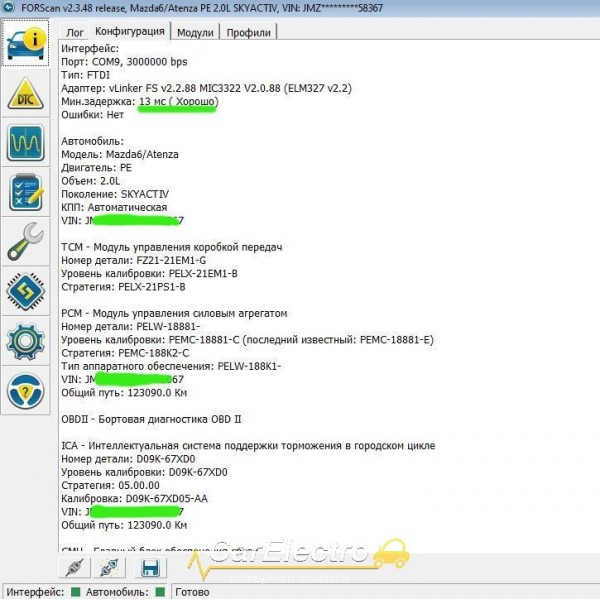Click the green Автомобиль status indicator
This screenshot has height=600, width=600.
(x=159, y=591)
